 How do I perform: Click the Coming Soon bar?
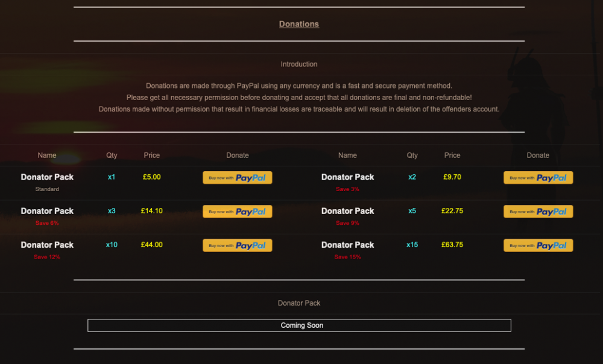pyautogui.click(x=299, y=325)
